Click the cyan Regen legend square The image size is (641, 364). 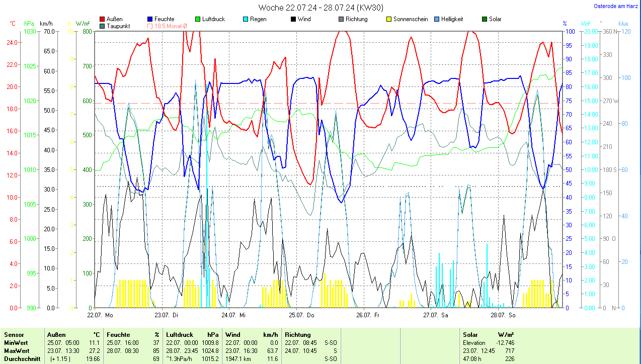click(246, 19)
